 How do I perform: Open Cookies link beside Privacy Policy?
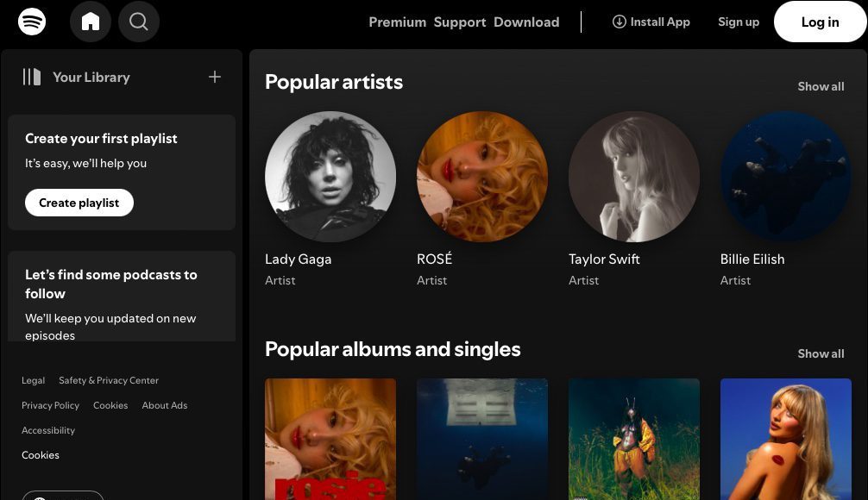point(110,405)
